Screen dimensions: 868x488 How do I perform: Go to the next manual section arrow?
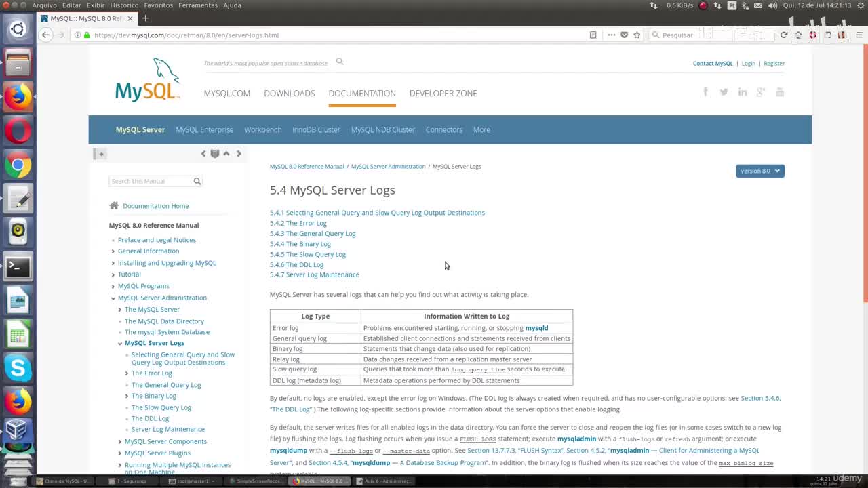[x=239, y=154]
